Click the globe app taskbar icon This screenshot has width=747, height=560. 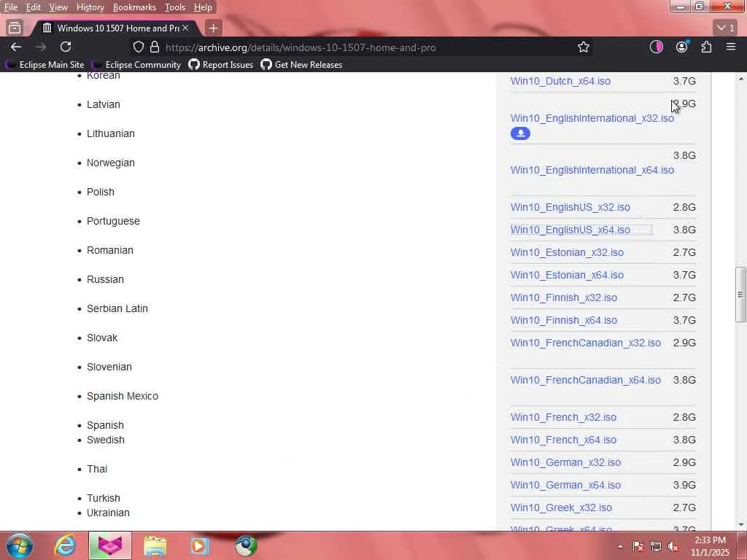pyautogui.click(x=246, y=545)
